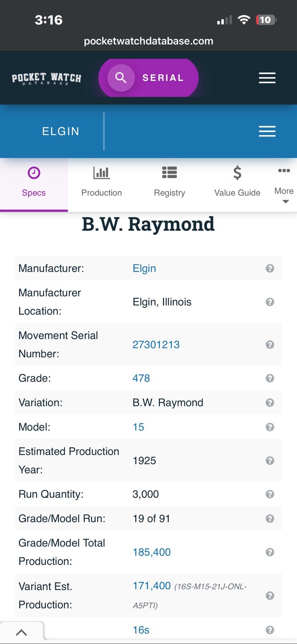Expand the bottom-left upward chevron tab
The width and height of the screenshot is (297, 644).
tap(21, 632)
